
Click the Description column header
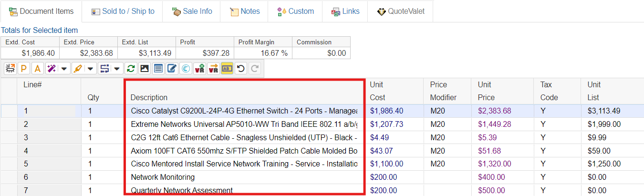pos(149,97)
